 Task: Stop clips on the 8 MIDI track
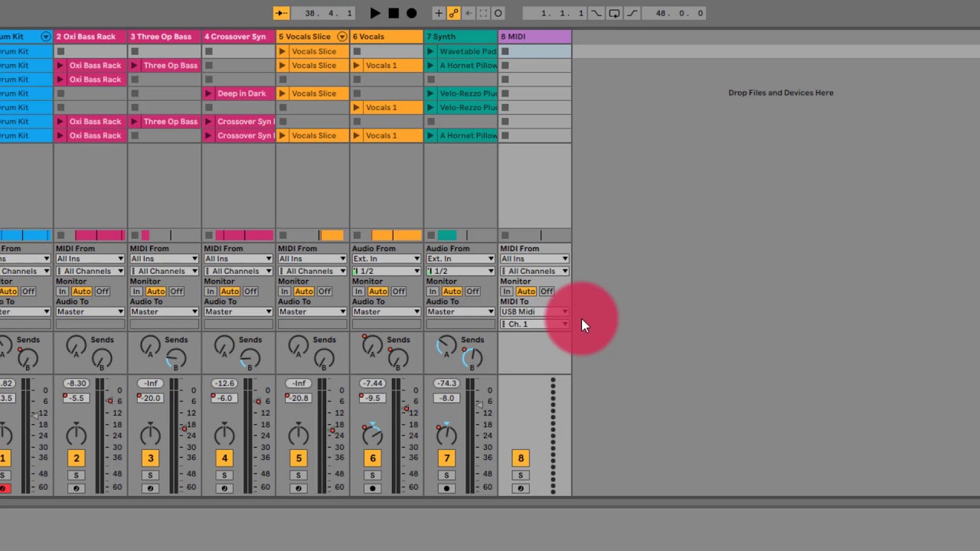point(505,236)
